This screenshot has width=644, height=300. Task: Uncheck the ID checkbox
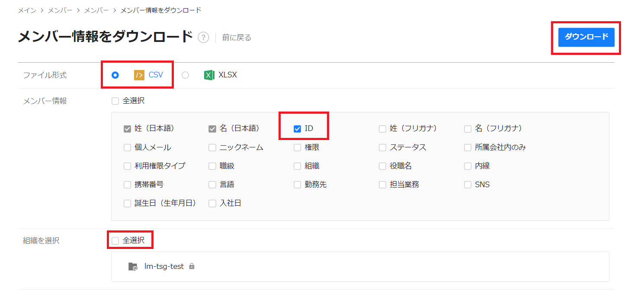[297, 129]
